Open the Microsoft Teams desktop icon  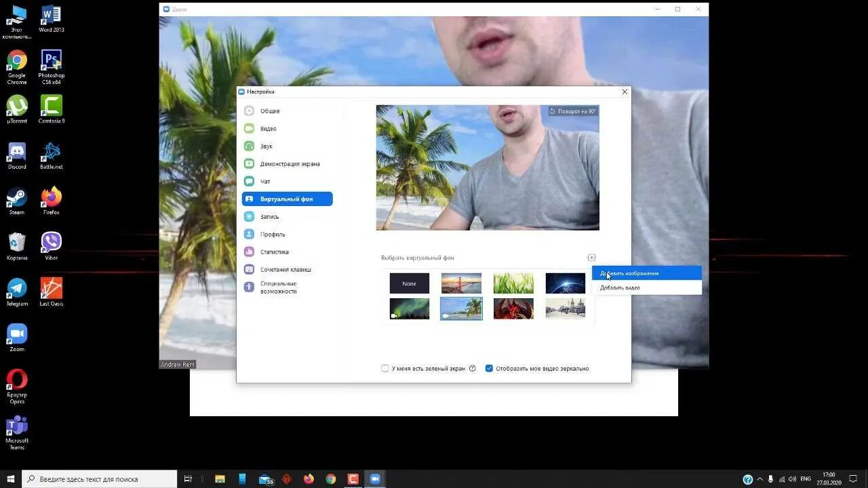(17, 432)
